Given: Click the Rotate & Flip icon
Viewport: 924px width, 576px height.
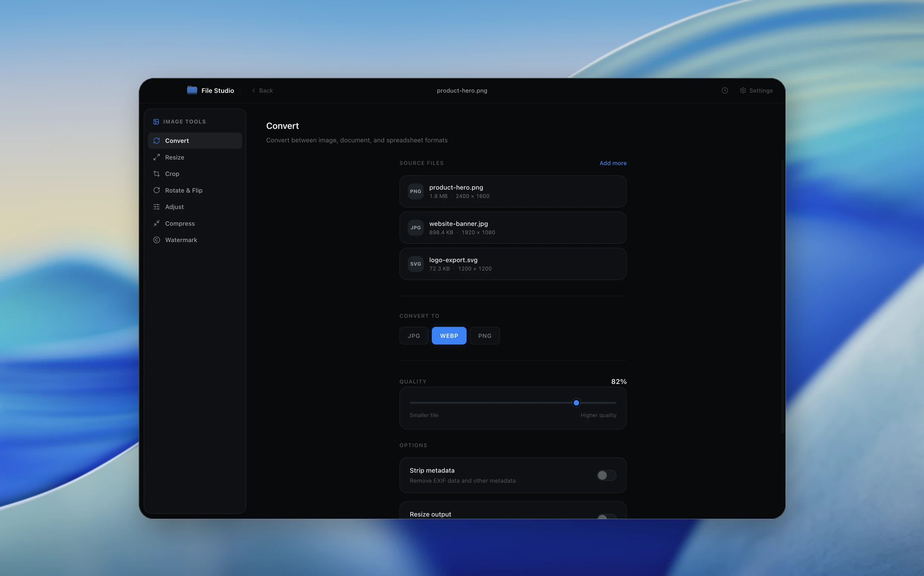Looking at the screenshot, I should (157, 190).
